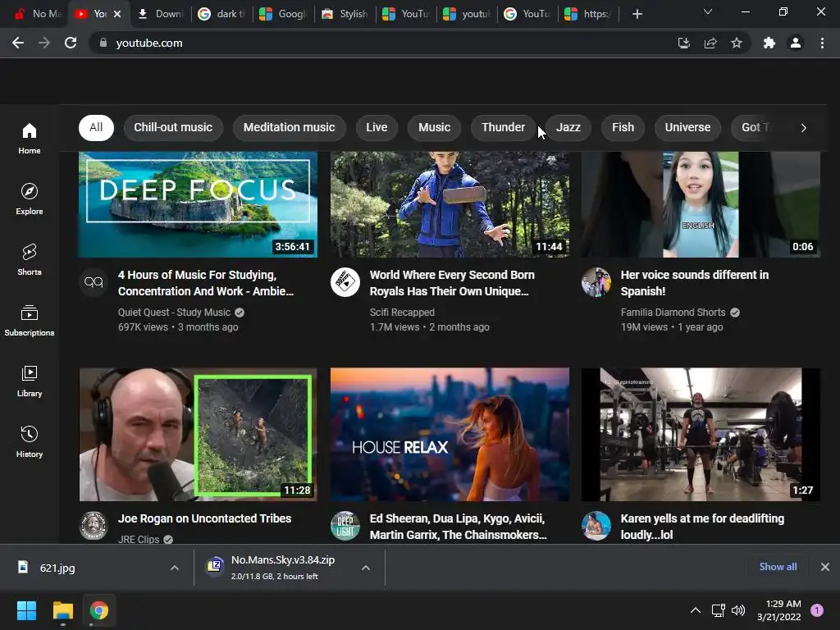Viewport: 840px width, 630px height.
Task: Select the Meditation music chip
Action: (x=290, y=127)
